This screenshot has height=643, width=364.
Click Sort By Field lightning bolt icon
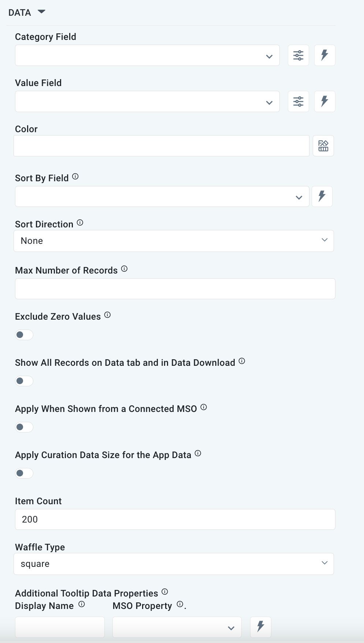coord(322,196)
